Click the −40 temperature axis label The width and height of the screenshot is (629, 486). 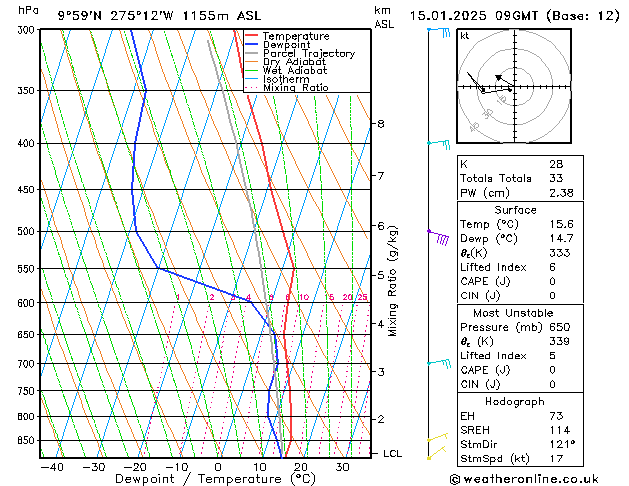coord(52,467)
